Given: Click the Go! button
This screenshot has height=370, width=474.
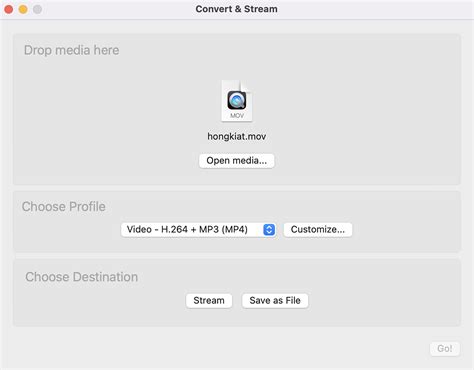Looking at the screenshot, I should 445,349.
